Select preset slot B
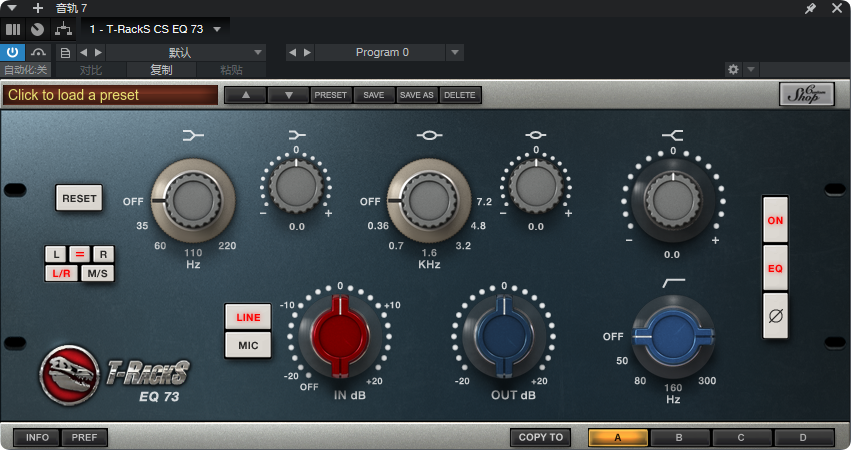The width and height of the screenshot is (851, 450). point(679,438)
